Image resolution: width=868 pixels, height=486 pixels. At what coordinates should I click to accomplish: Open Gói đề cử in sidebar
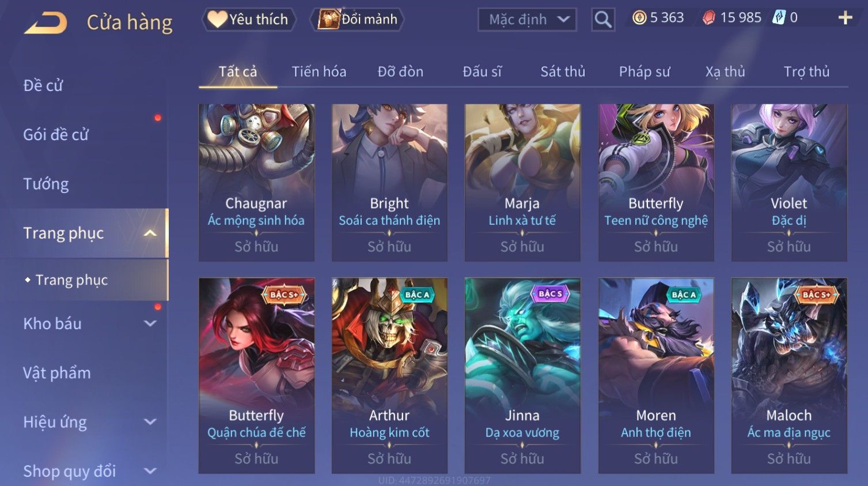tap(56, 134)
